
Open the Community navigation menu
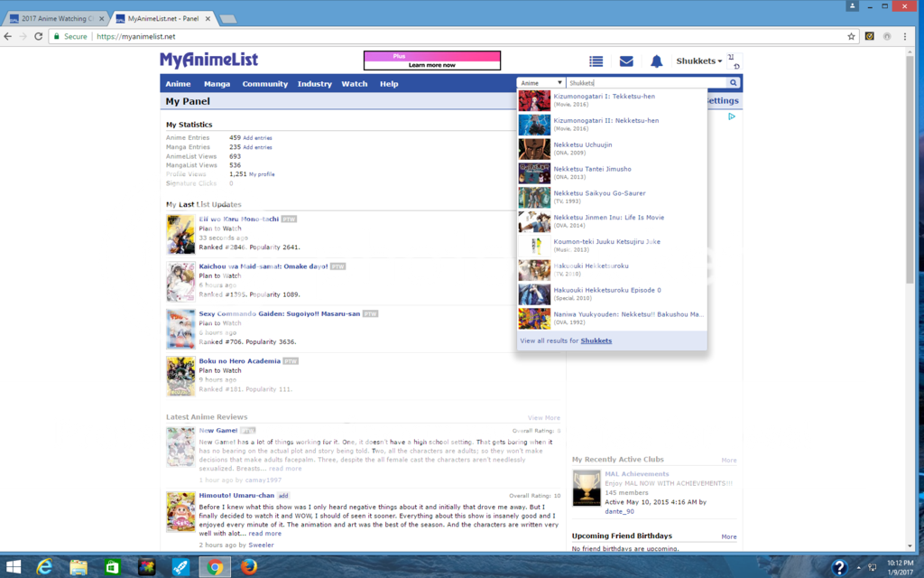click(x=264, y=84)
